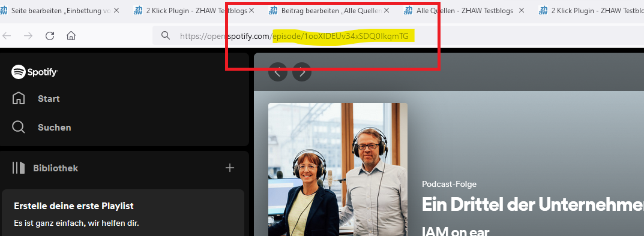
Task: Click episode title 'Ein Drittel der Unternehmen'
Action: tap(533, 204)
